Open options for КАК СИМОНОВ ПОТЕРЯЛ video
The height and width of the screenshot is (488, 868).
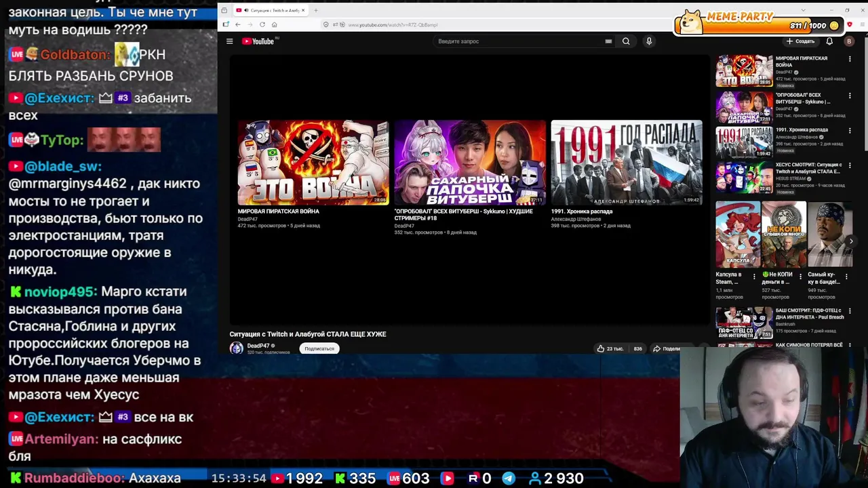pos(849,346)
